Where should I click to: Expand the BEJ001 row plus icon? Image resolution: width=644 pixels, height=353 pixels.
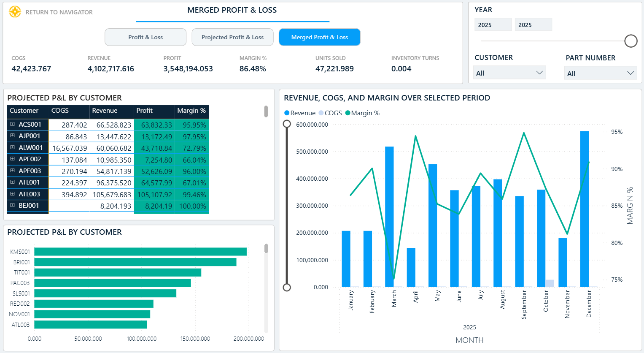click(13, 205)
